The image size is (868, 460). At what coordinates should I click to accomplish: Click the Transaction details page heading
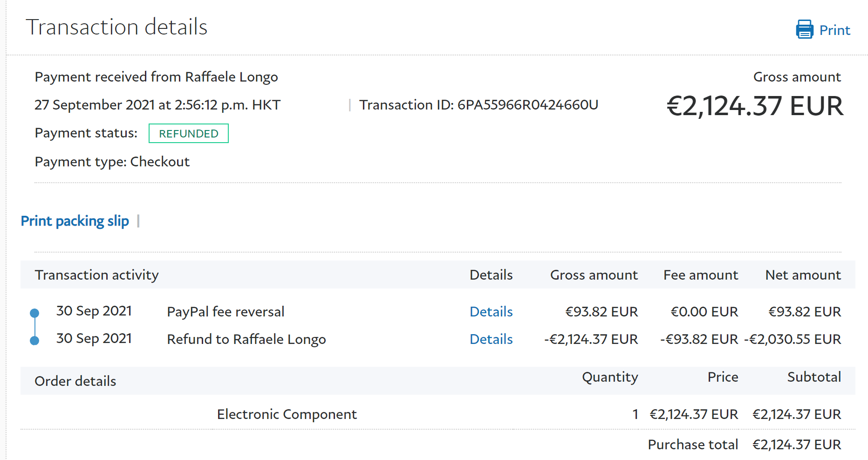click(x=116, y=27)
